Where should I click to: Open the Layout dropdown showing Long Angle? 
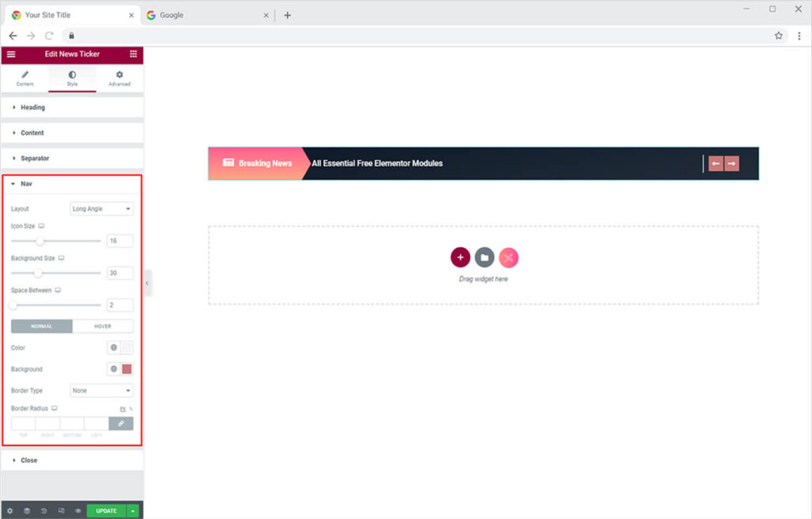click(x=101, y=209)
